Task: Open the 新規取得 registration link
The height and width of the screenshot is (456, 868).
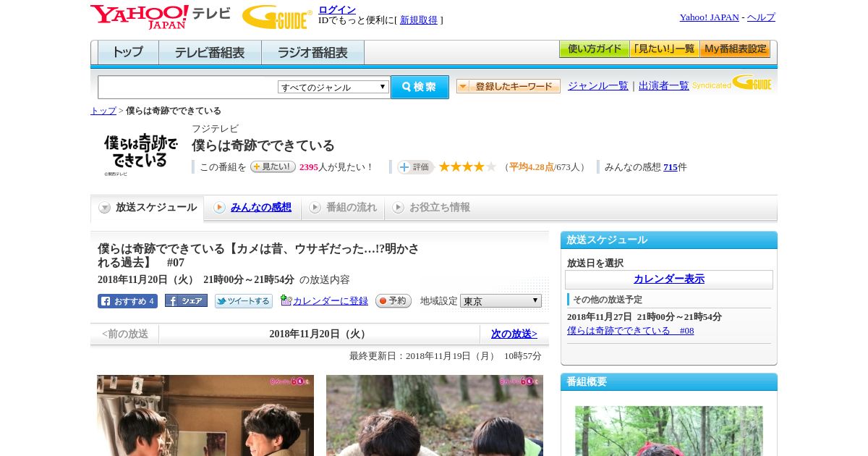Action: 419,20
